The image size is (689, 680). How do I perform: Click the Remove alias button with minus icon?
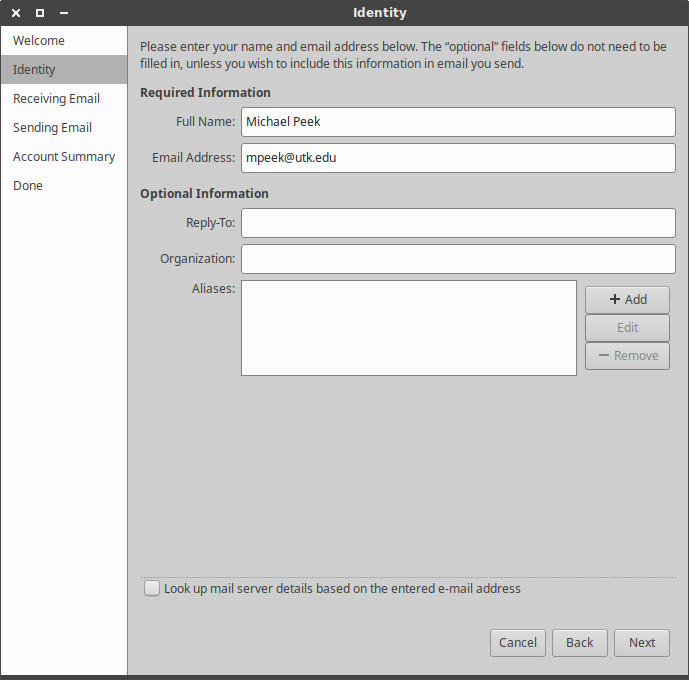pos(627,356)
